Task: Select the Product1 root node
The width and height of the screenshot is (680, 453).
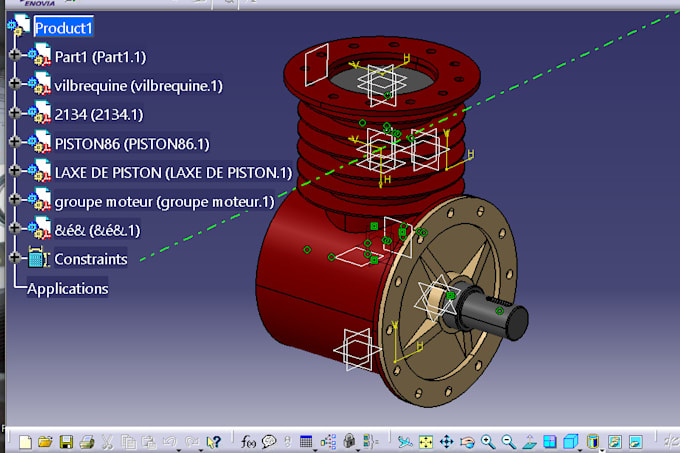Action: click(63, 28)
